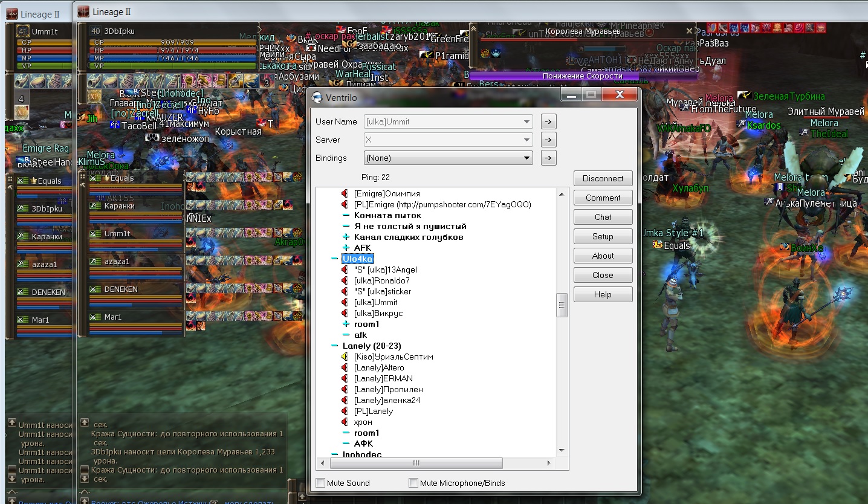Collapse the Ulo4ka channel using its minus sign
This screenshot has width=868, height=504.
coord(335,259)
